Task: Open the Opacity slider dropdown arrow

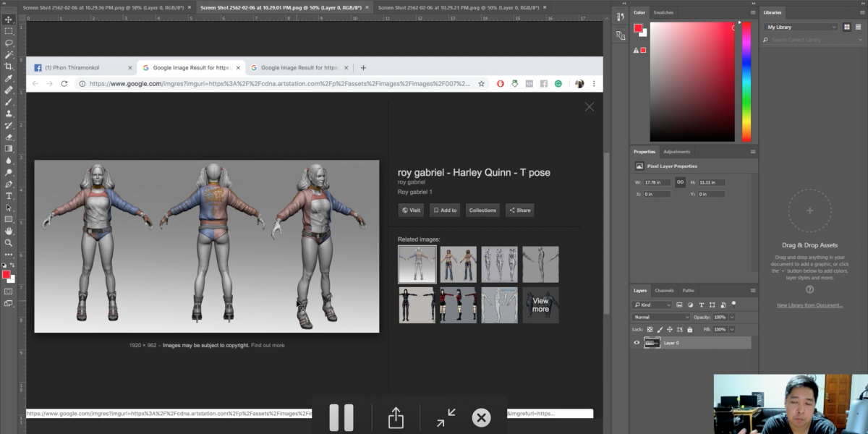Action: coord(732,317)
